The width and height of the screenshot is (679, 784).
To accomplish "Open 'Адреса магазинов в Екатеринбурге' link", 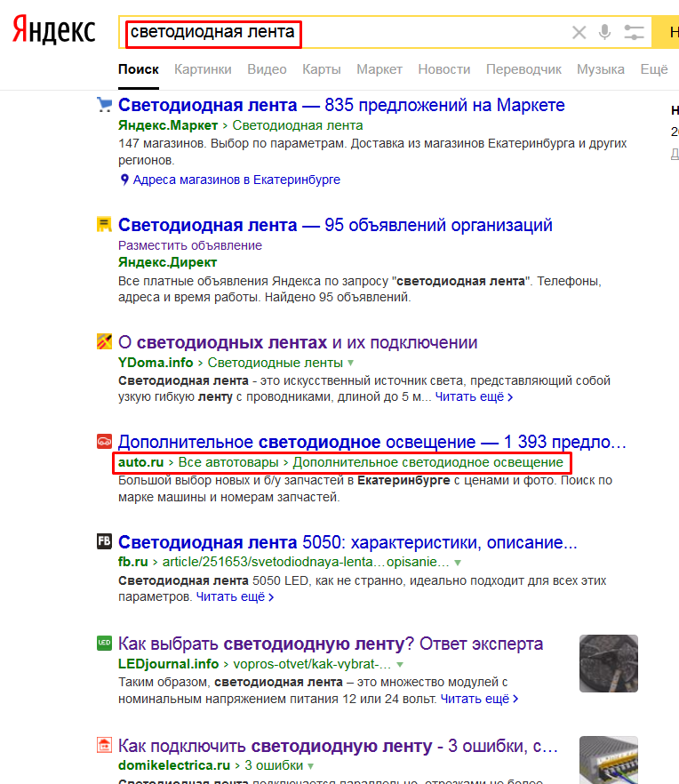I will point(236,180).
